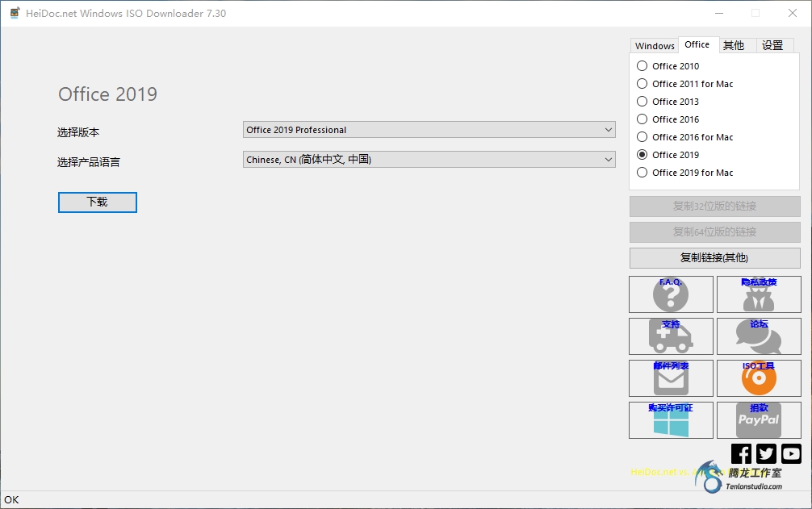This screenshot has width=812, height=509.
Task: Open the F.A.Q. question mark icon
Action: tap(671, 294)
